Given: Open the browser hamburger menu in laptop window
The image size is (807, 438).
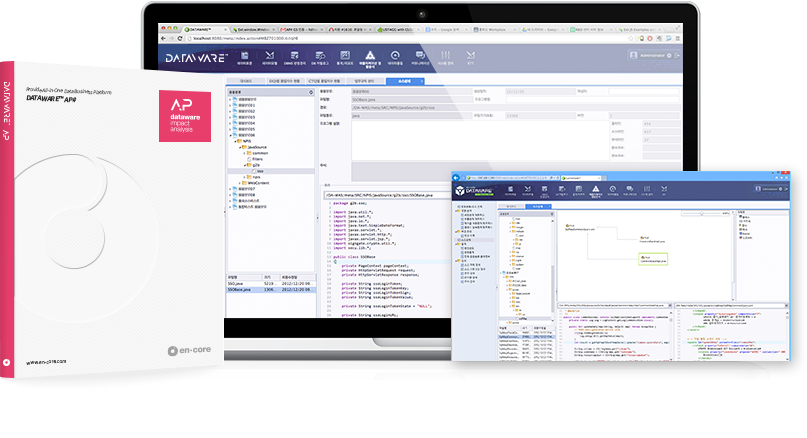Looking at the screenshot, I should click(677, 38).
